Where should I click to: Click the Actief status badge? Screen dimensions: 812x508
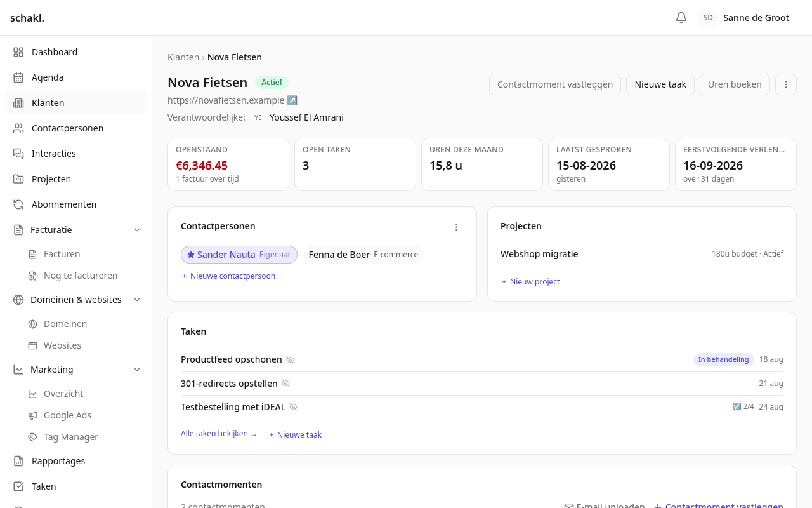[x=272, y=83]
